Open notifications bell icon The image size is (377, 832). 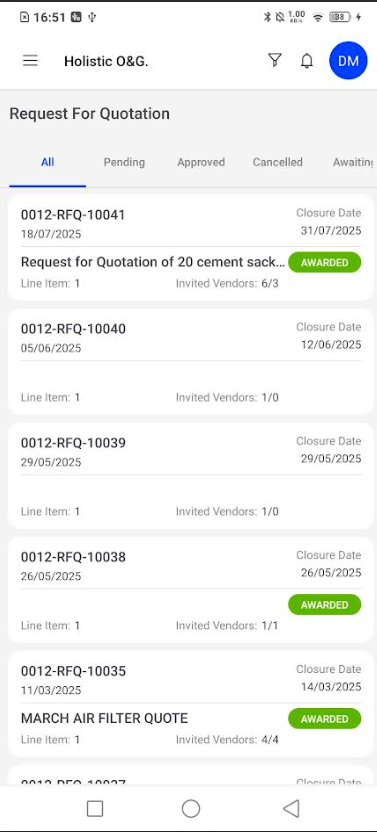pos(307,61)
